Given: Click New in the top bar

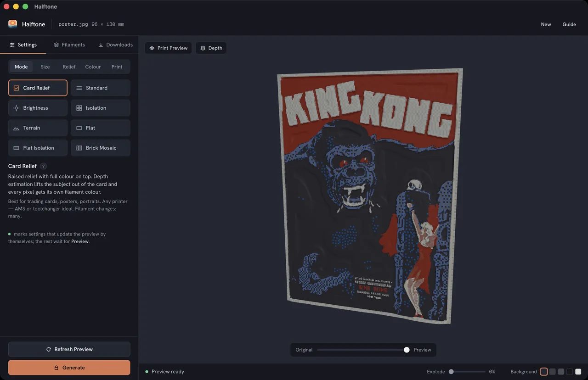Looking at the screenshot, I should pos(546,24).
